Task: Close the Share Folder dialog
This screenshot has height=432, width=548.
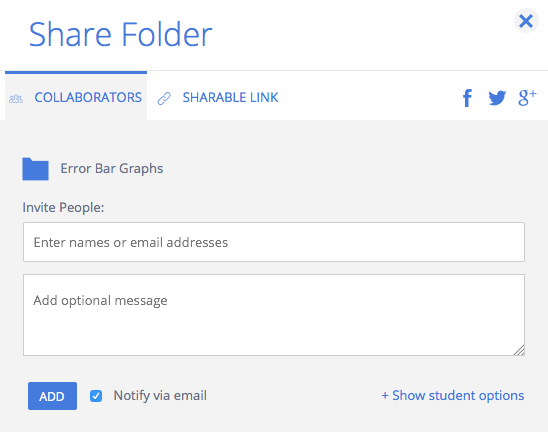Action: click(526, 21)
